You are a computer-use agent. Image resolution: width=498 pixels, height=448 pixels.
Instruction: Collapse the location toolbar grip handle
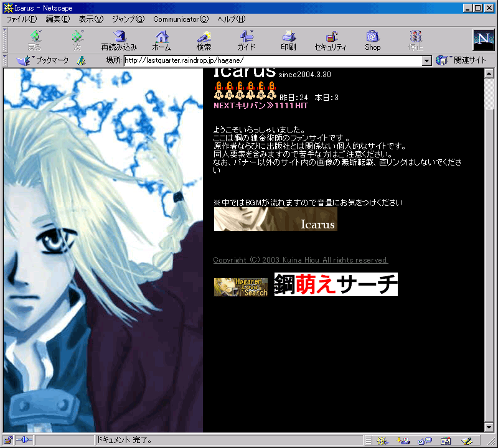[x=5, y=60]
